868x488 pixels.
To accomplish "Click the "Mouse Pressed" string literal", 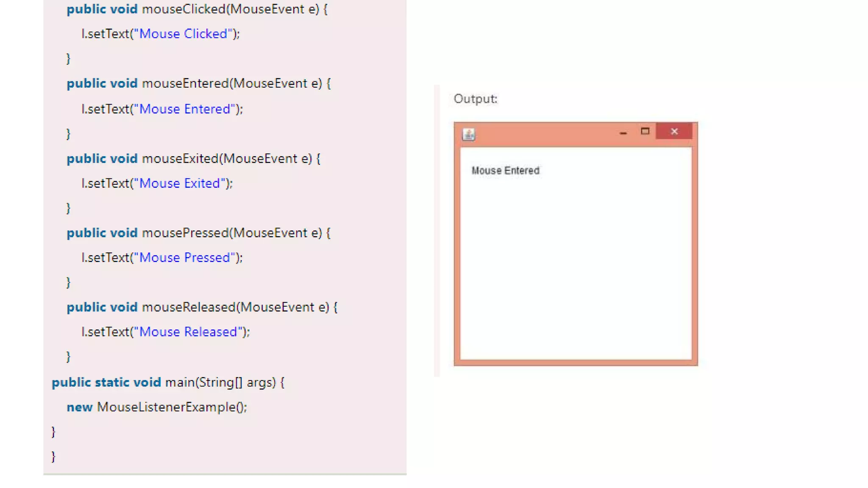I will click(185, 257).
